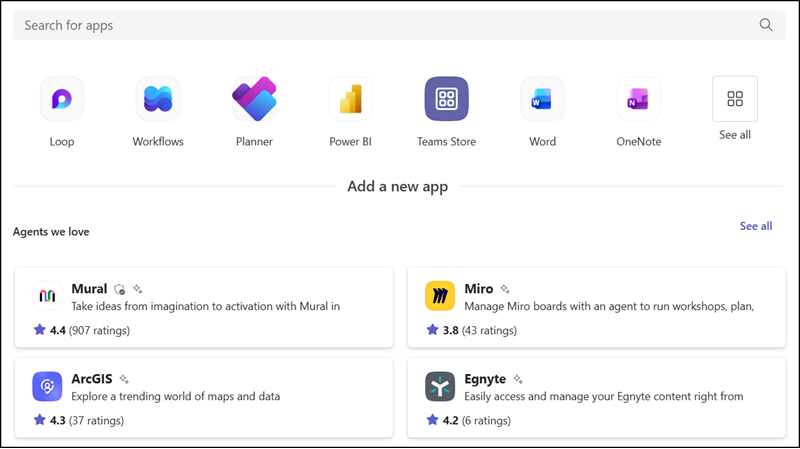Image resolution: width=800 pixels, height=449 pixels.
Task: Click the sparkle agent icon beside ArcGIS
Action: click(124, 379)
